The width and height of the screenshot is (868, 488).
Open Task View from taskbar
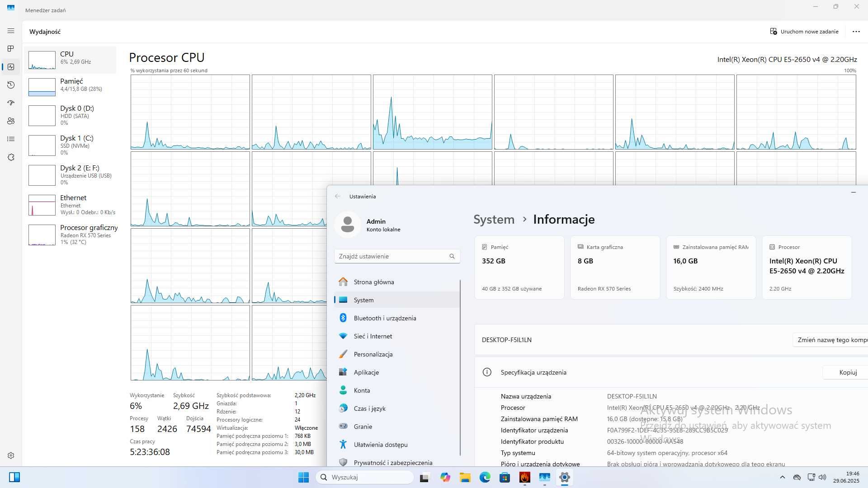(x=424, y=477)
